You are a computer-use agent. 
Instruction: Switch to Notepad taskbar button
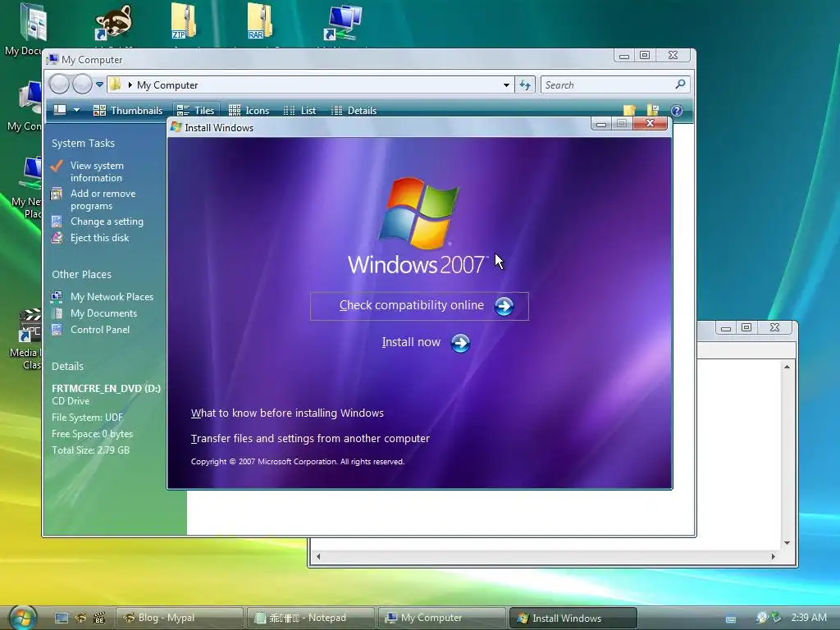tap(310, 618)
